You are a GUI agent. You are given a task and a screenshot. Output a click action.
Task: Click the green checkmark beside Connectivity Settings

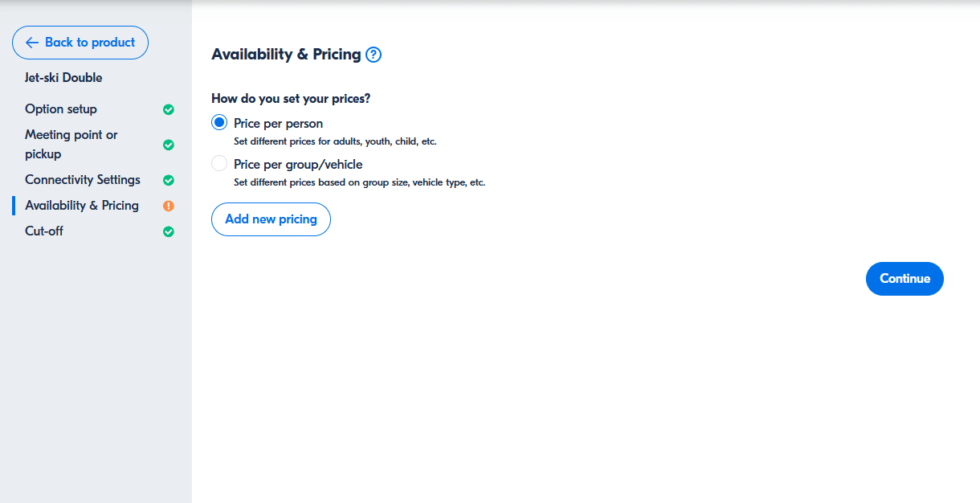coord(169,180)
